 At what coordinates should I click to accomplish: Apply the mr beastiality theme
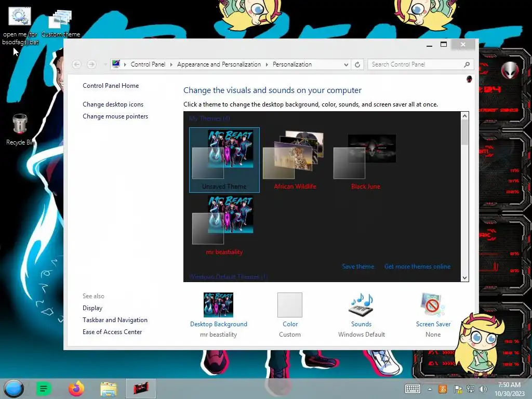pyautogui.click(x=224, y=225)
